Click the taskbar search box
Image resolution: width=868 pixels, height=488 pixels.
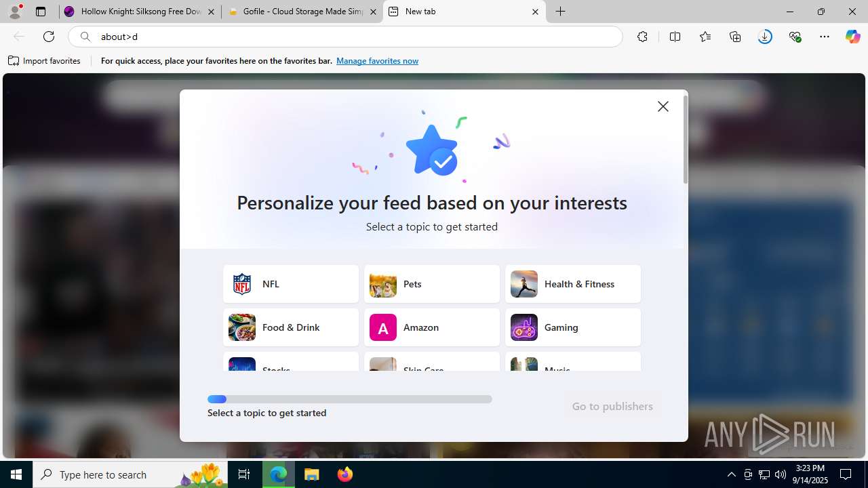coord(131,474)
